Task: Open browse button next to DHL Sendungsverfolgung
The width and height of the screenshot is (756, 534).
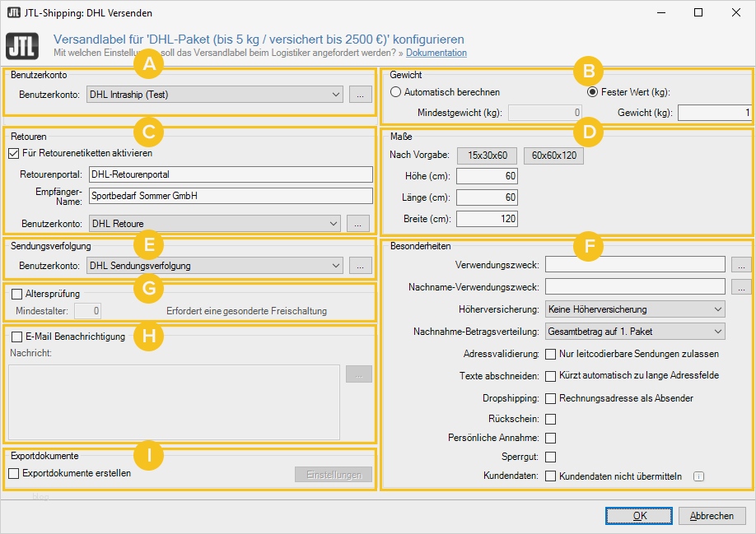Action: (x=360, y=265)
